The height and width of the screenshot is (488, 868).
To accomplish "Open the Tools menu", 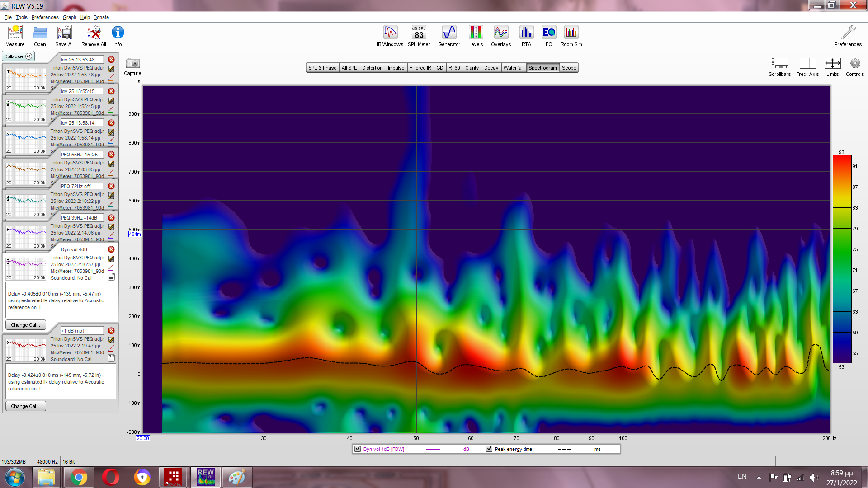I will [21, 17].
